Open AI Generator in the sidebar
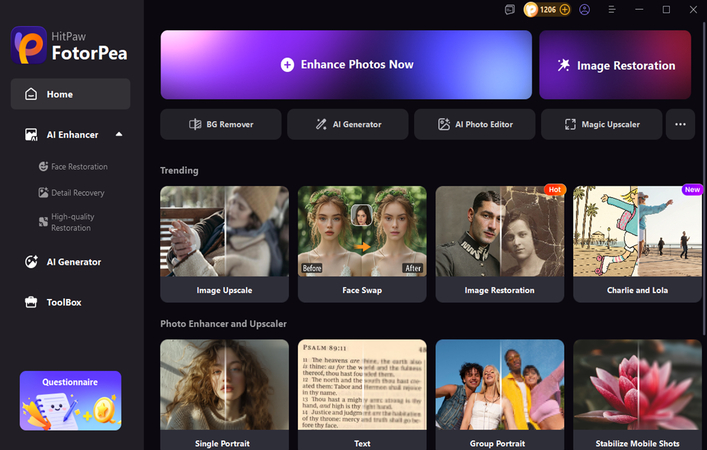 click(63, 262)
